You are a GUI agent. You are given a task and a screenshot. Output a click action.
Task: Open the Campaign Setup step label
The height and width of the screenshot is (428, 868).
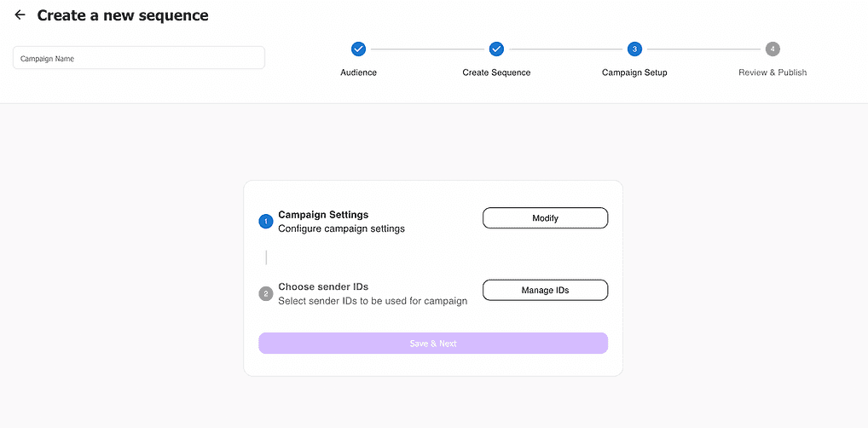point(634,72)
